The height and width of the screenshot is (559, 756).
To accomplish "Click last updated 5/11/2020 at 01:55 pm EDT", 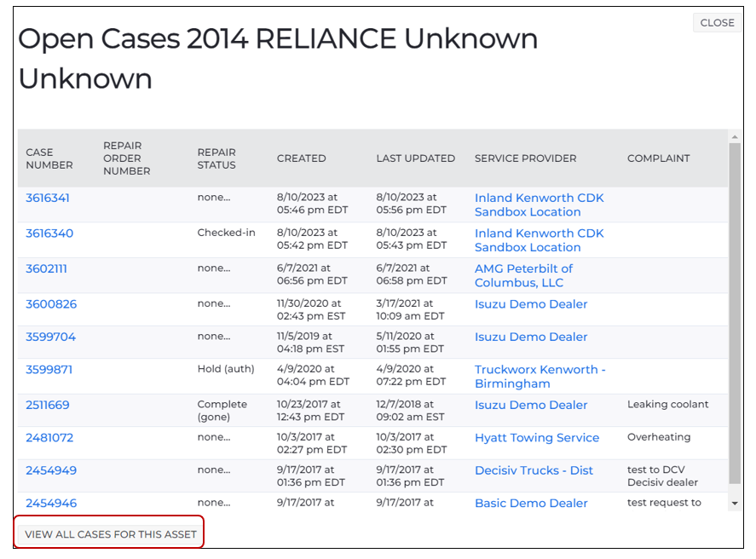I will click(410, 343).
